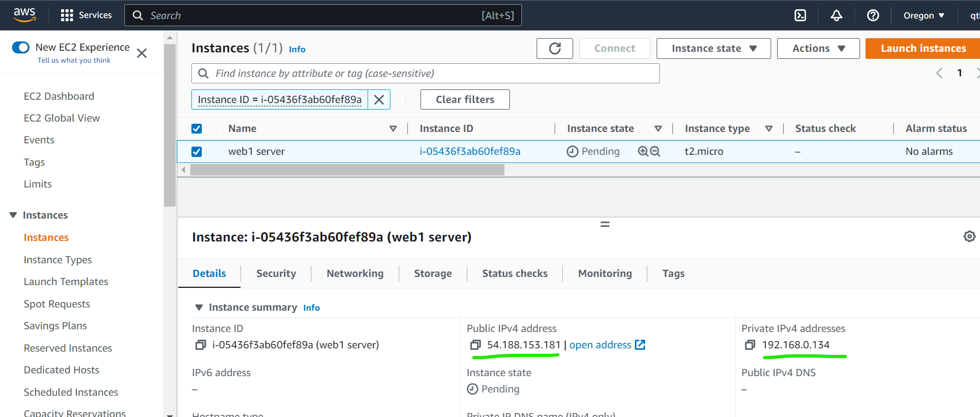The width and height of the screenshot is (980, 417).
Task: Refresh the instances list
Action: [x=555, y=49]
